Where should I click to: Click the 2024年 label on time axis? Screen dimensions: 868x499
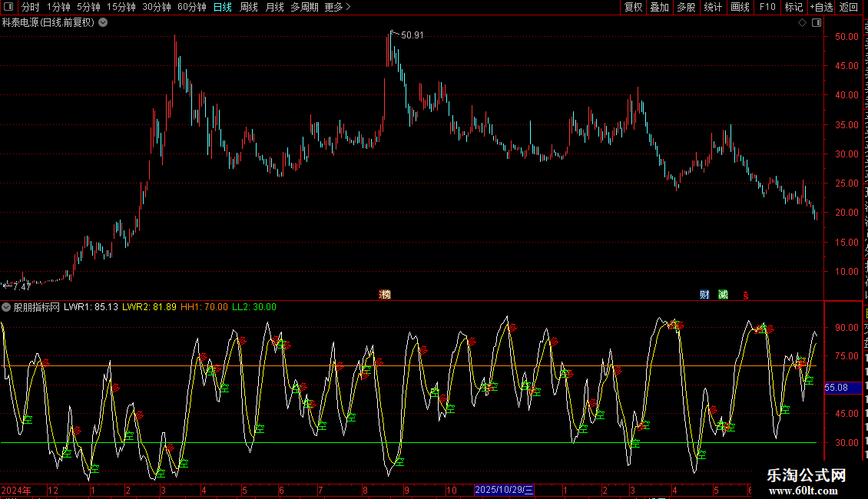pos(16,491)
